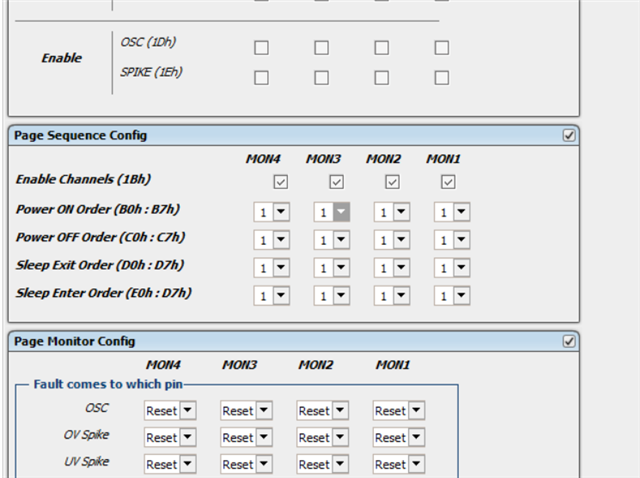Open OSC fault pin dropdown for MON4
The width and height of the screenshot is (640, 478).
[170, 410]
